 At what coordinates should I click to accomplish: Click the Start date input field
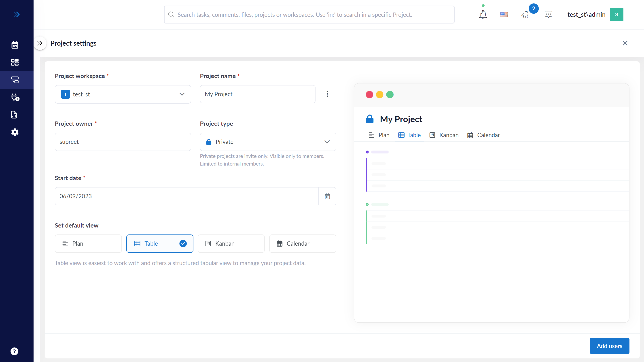[x=187, y=196]
